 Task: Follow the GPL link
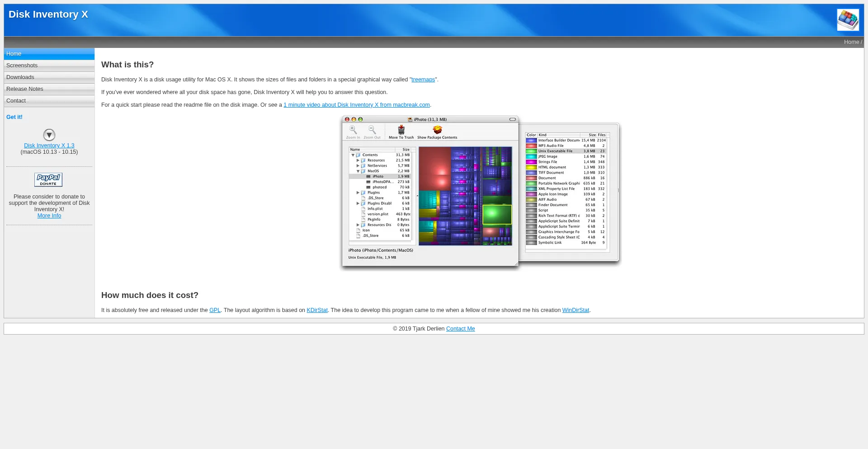pyautogui.click(x=215, y=310)
